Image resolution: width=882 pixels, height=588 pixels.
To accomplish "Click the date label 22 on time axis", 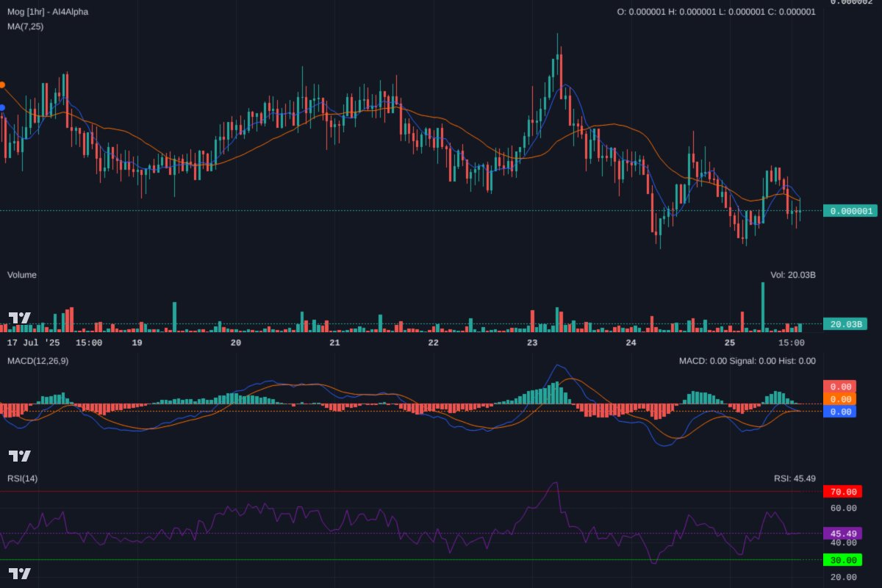I will (x=434, y=343).
